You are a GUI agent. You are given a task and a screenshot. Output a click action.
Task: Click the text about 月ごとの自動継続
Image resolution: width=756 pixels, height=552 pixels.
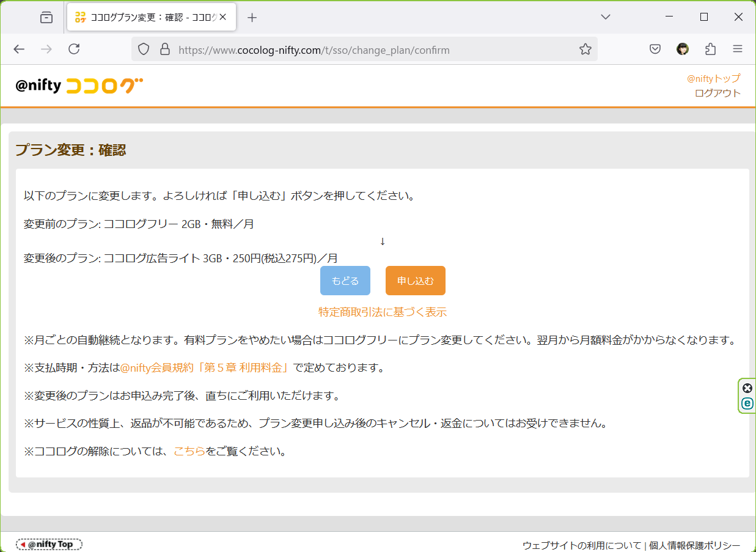(380, 340)
